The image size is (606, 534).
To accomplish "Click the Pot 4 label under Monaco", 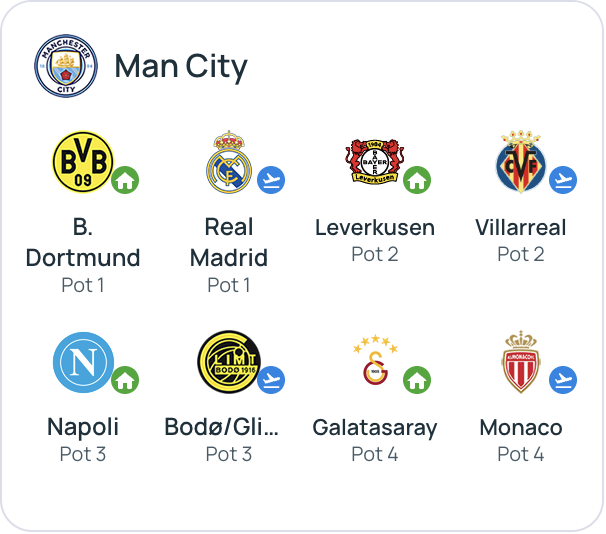I will (x=521, y=454).
